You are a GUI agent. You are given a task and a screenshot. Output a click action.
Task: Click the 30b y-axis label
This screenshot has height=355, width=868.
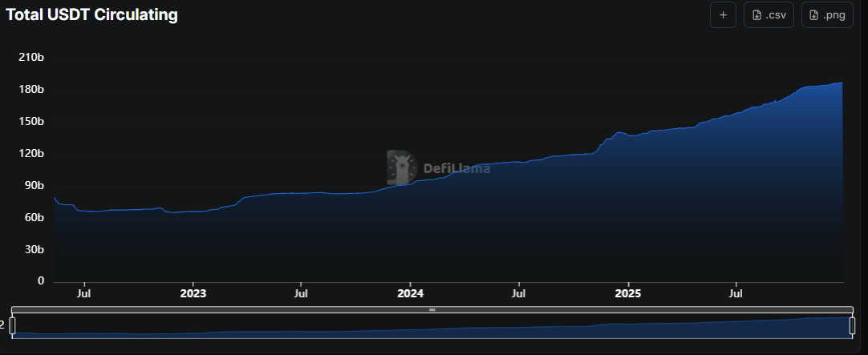pyautogui.click(x=34, y=250)
